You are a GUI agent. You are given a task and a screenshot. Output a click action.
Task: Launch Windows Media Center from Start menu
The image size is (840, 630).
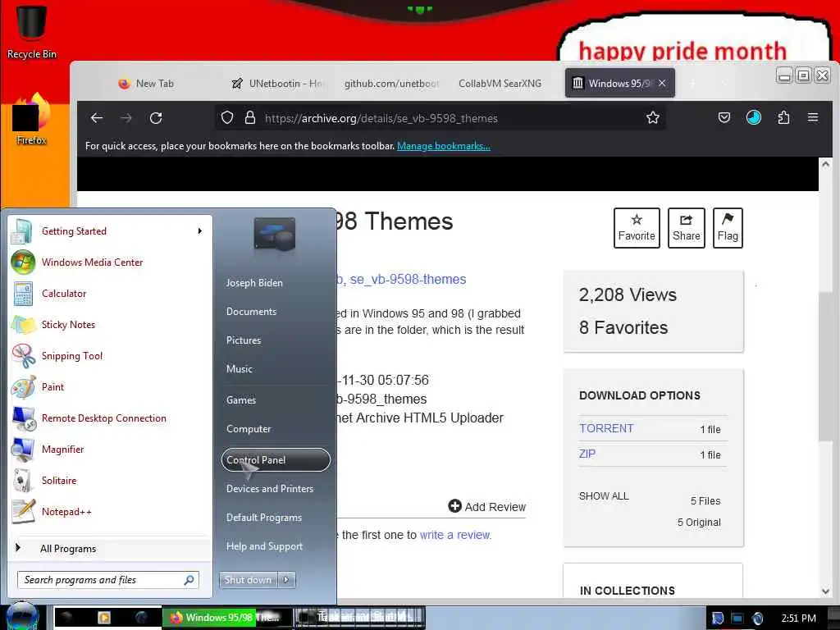click(110, 262)
